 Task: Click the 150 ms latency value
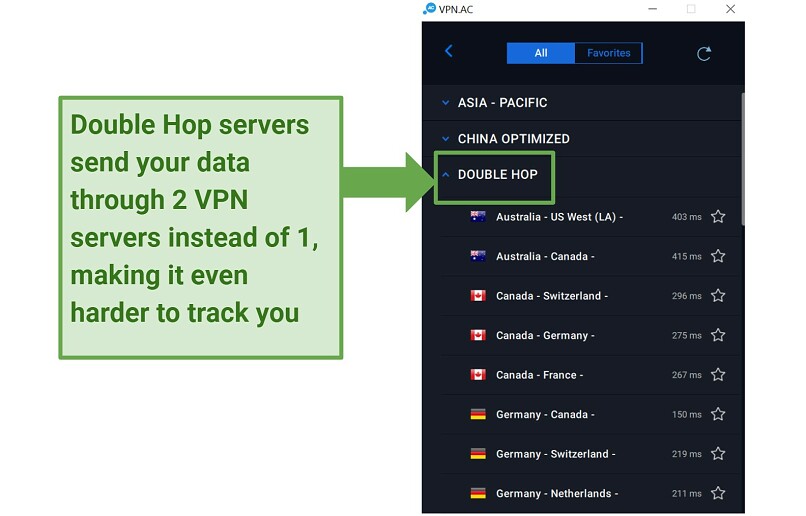[686, 415]
